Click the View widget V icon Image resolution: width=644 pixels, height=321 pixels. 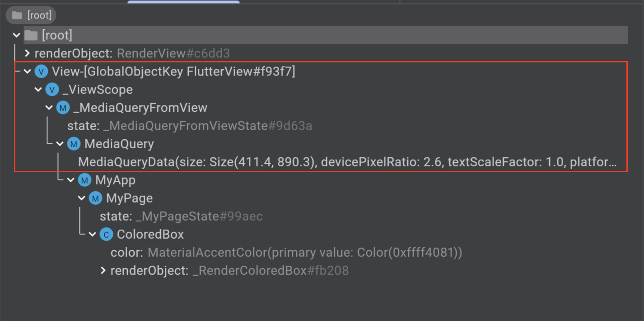41,71
